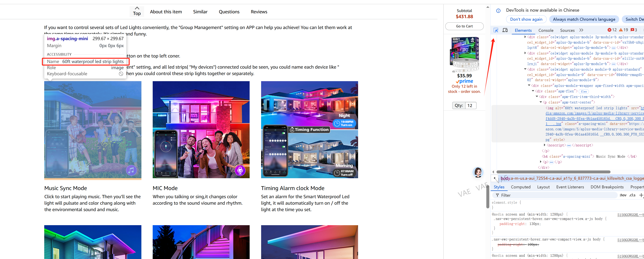This screenshot has height=259, width=644.
Task: Click the Music Sync Mode heading text
Action: (66, 188)
